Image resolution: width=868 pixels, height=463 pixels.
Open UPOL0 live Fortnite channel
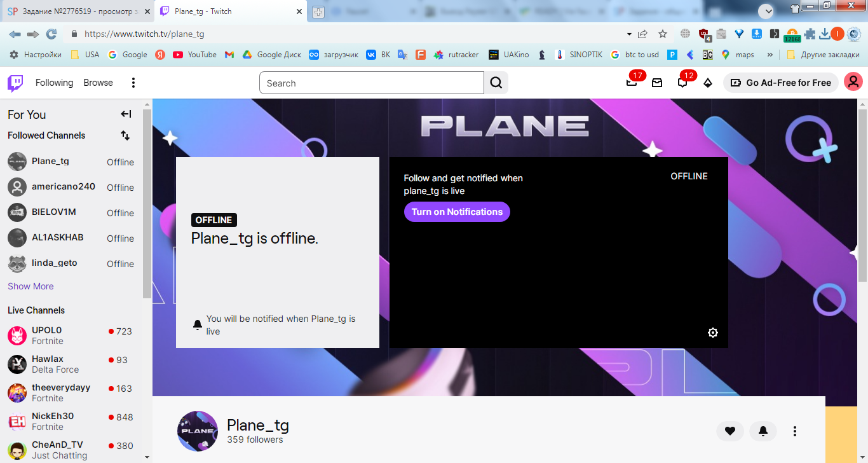[71, 336]
